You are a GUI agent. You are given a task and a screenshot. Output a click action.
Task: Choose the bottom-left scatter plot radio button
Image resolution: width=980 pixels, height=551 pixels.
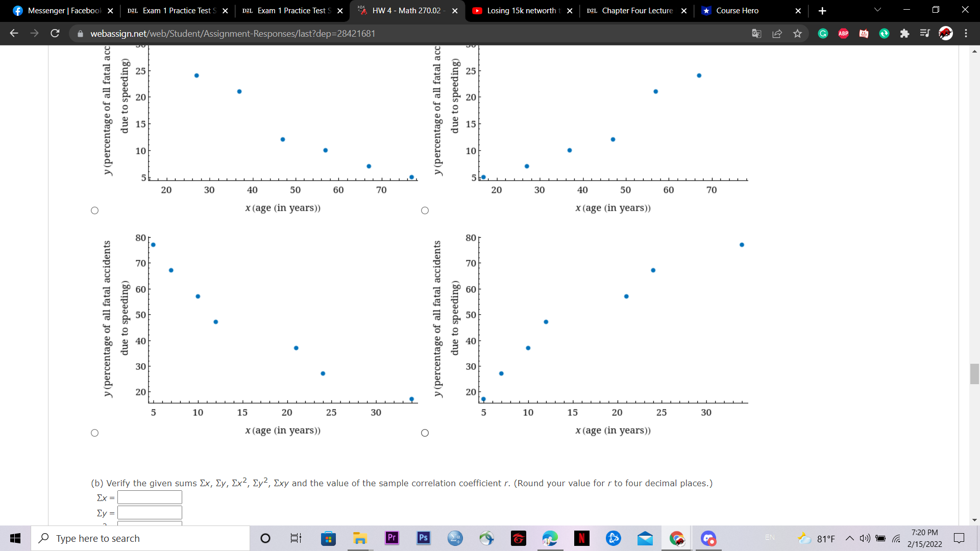[x=94, y=433]
